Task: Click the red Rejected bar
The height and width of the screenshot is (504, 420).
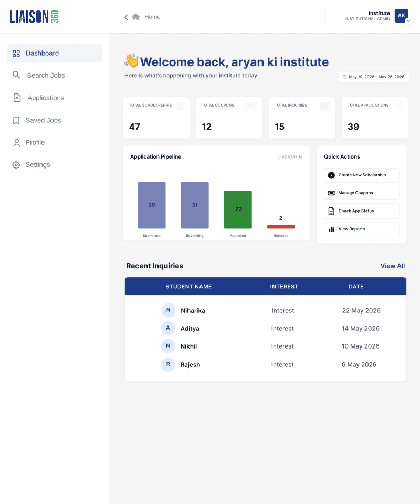Action: (281, 227)
